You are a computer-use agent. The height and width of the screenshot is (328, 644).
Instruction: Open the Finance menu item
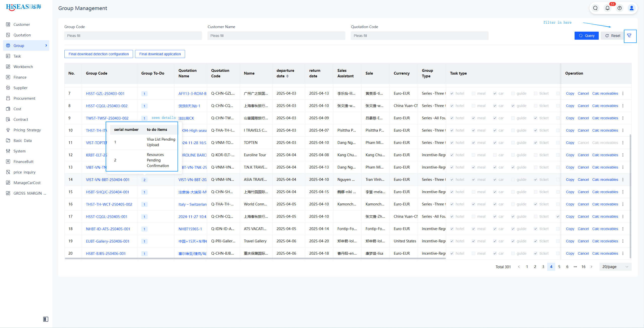tap(26, 77)
